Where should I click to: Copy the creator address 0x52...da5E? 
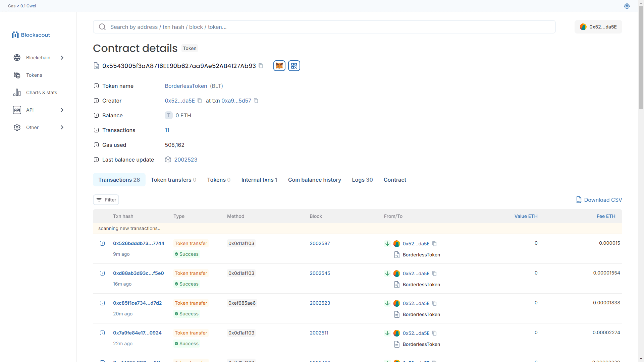tap(200, 101)
